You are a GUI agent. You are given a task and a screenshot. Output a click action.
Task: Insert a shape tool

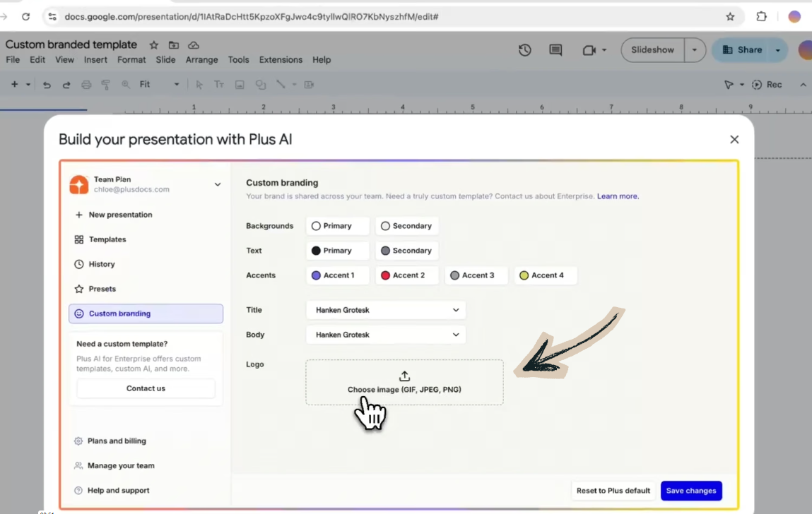(x=261, y=85)
